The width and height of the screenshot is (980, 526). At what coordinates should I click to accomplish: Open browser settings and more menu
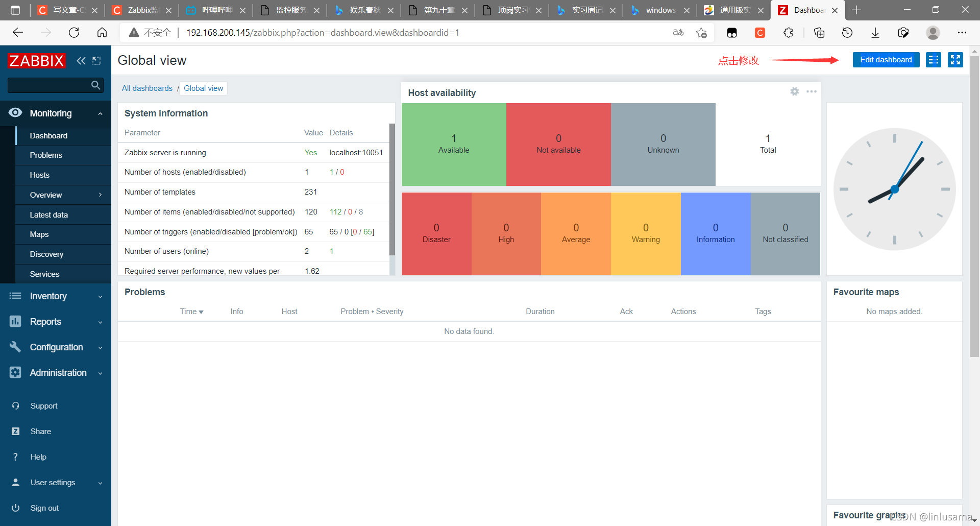(x=962, y=33)
